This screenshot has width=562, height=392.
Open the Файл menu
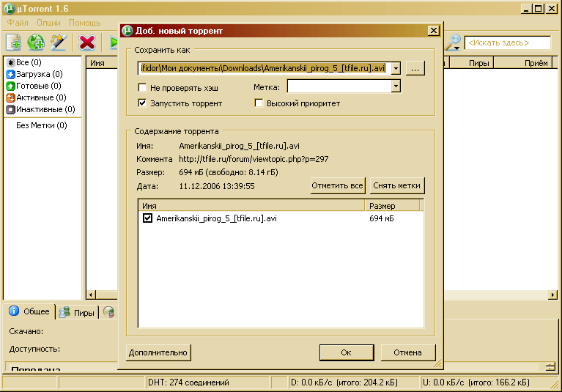(18, 23)
